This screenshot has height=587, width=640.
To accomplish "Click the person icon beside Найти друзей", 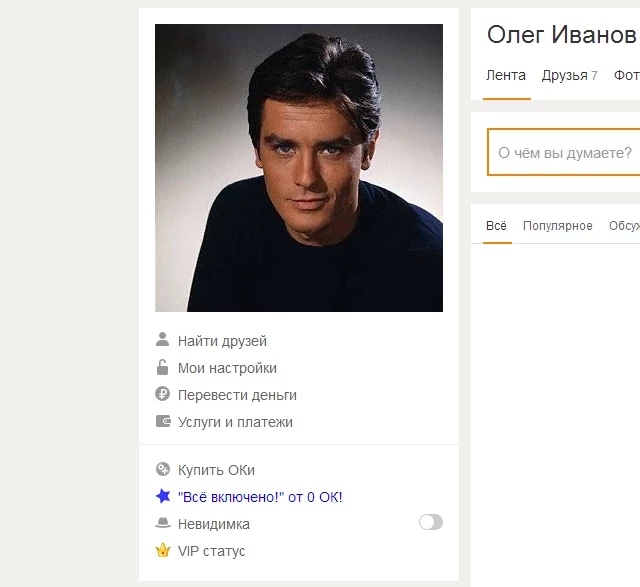I will pyautogui.click(x=162, y=340).
